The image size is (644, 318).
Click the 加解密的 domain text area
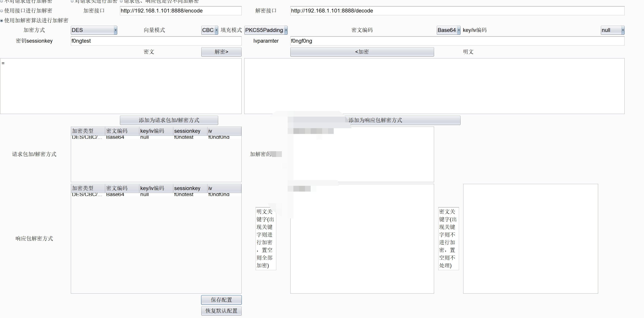[x=362, y=154]
